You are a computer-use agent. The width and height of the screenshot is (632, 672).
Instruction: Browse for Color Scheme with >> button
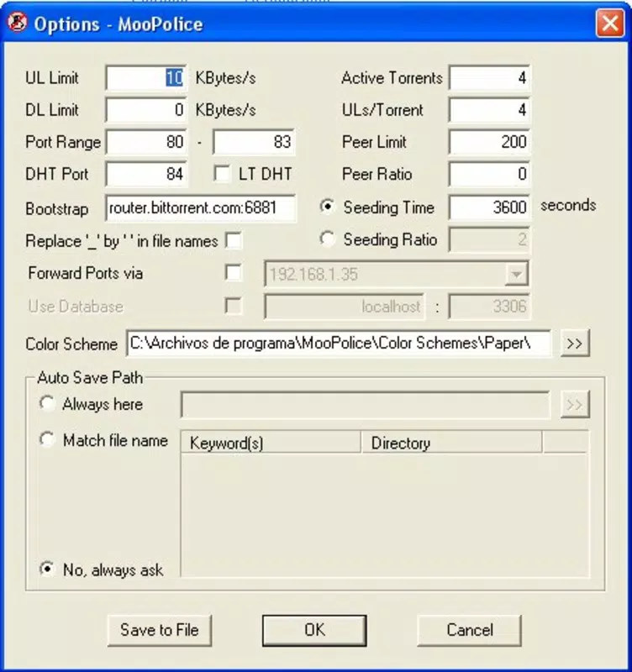point(575,343)
